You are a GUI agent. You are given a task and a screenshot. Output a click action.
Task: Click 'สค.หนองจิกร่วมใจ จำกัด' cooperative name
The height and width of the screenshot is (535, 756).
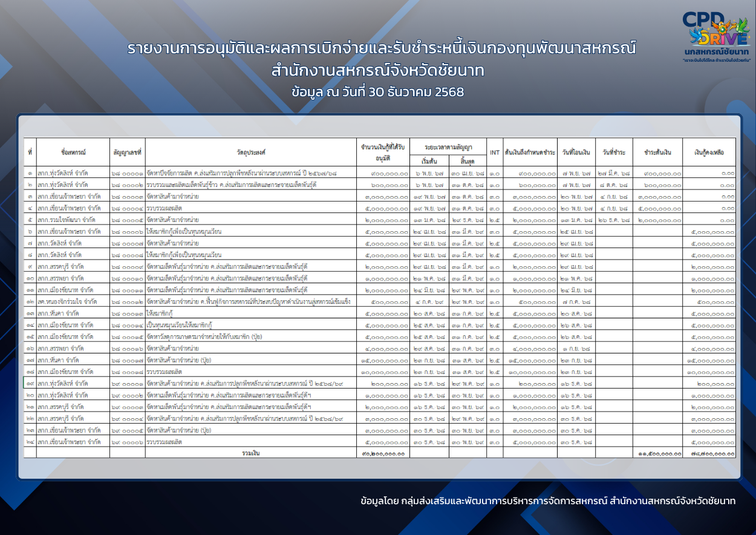click(67, 301)
